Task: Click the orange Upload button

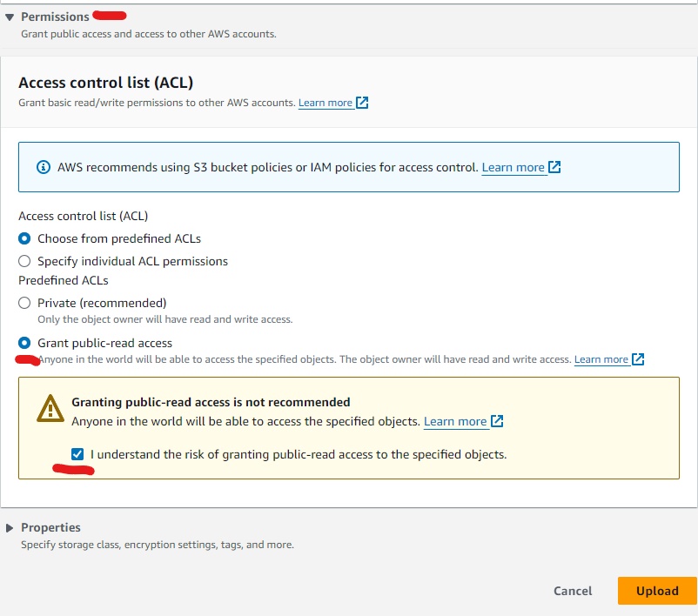Action: pos(657,591)
